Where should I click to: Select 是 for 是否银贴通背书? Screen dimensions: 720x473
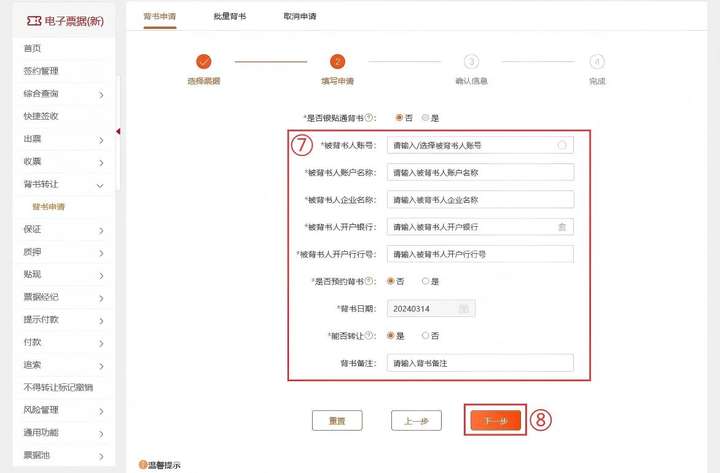(425, 118)
